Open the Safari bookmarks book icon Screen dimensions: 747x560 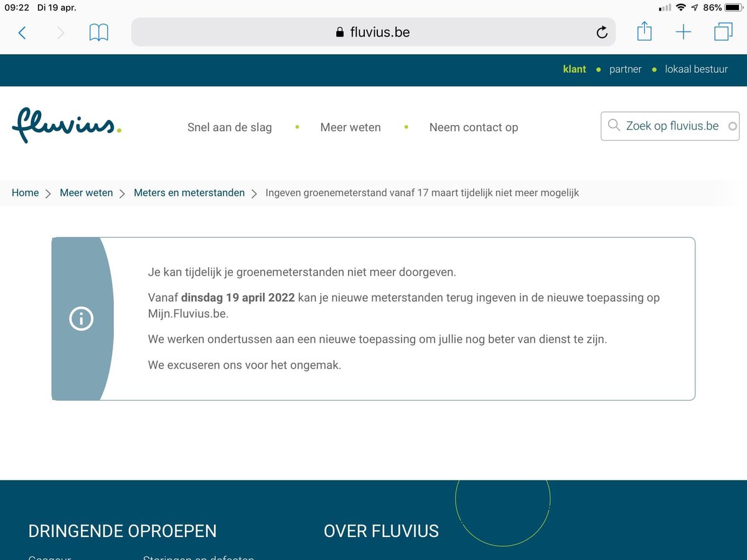pos(99,32)
